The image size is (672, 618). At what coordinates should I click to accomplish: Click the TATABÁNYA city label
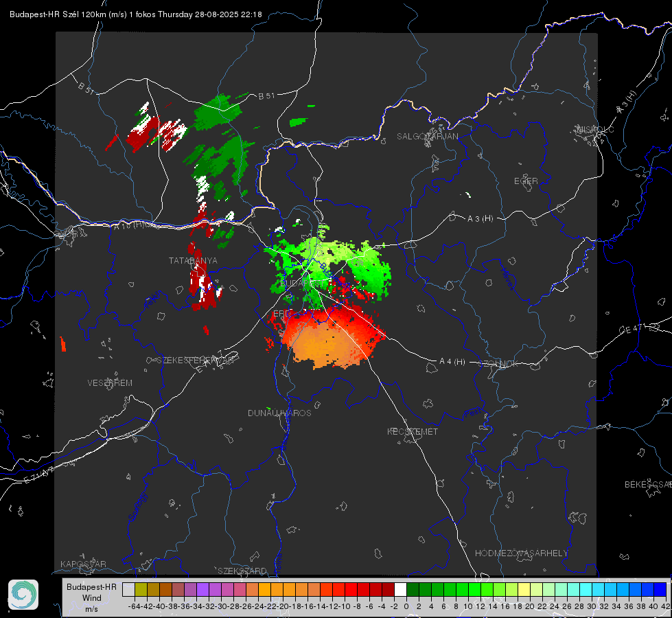(x=193, y=261)
